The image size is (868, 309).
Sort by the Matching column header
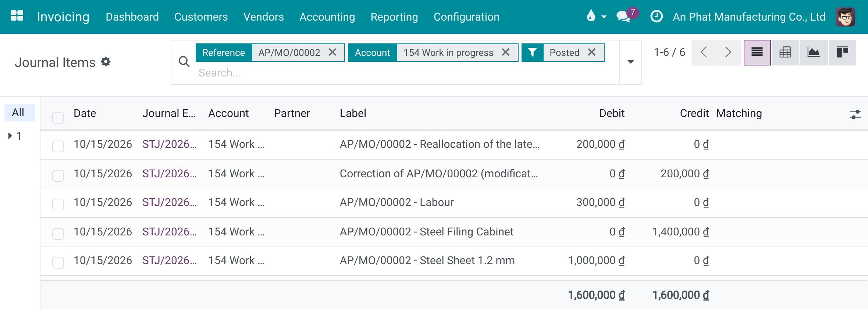pyautogui.click(x=739, y=113)
